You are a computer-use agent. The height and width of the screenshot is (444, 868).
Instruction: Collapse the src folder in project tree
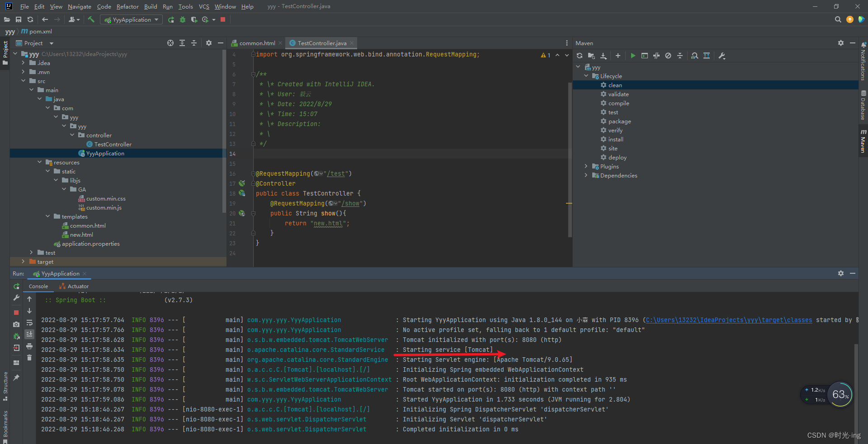pyautogui.click(x=23, y=81)
